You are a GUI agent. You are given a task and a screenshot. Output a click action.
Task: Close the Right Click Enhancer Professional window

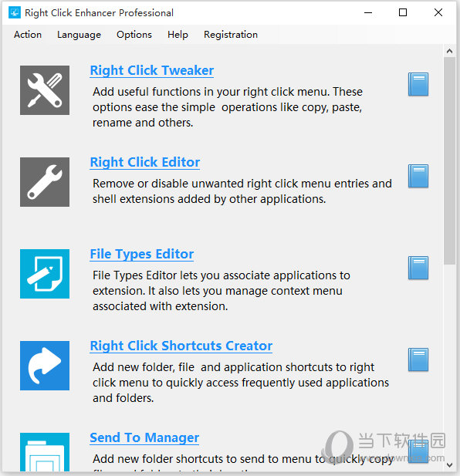(x=438, y=13)
